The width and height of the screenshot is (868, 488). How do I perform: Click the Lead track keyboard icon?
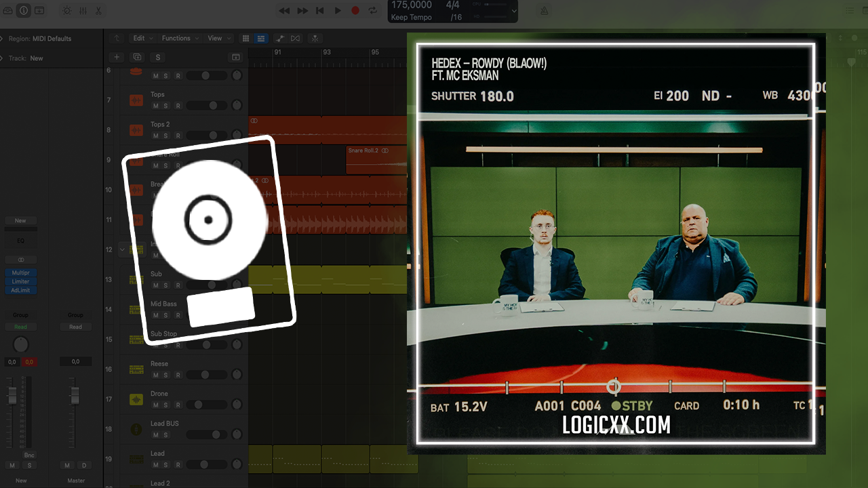136,459
